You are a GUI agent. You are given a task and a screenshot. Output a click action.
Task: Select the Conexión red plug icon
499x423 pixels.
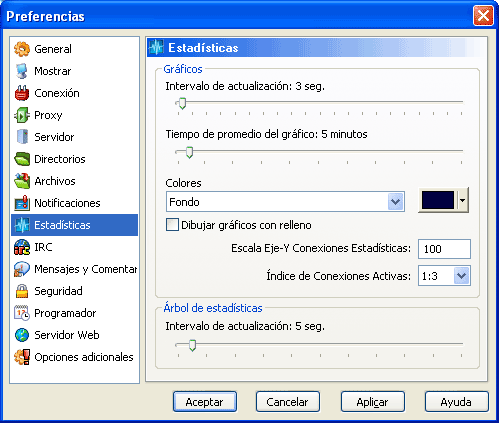(x=22, y=93)
